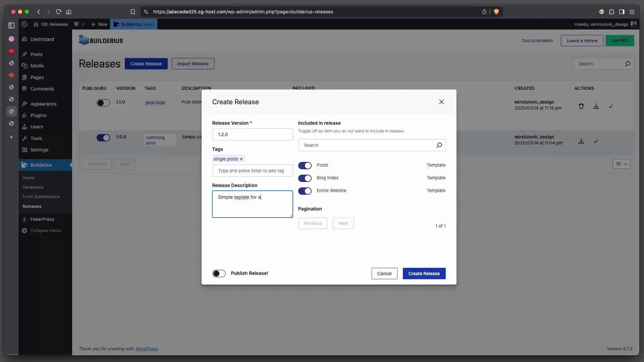Open the rows-per-page dropdown showing 10
The image size is (644, 362).
(x=621, y=164)
